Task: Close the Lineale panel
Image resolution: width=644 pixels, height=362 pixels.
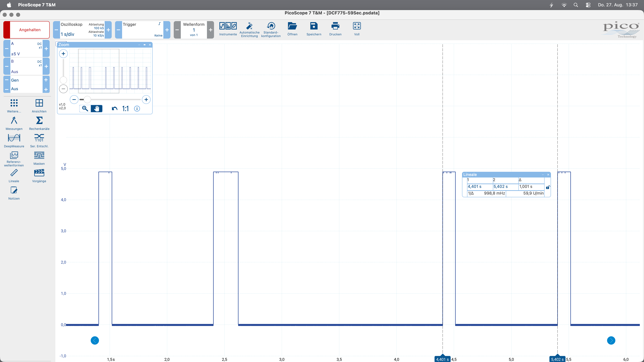Action: [548, 175]
